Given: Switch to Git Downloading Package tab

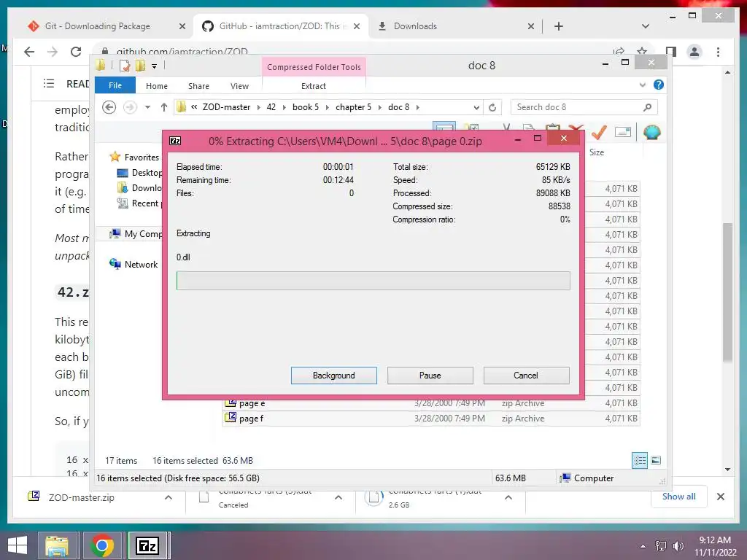Looking at the screenshot, I should (x=98, y=26).
